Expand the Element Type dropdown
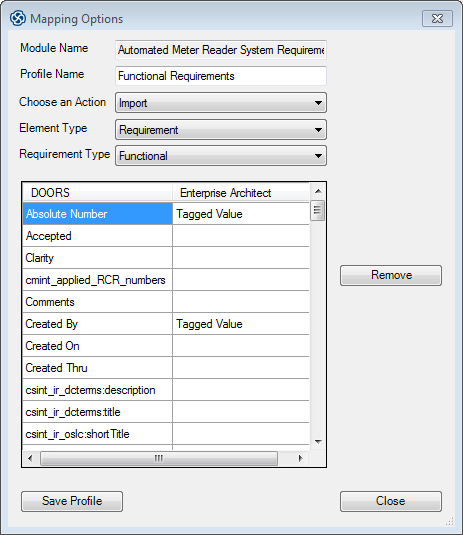The image size is (463, 535). tap(221, 130)
